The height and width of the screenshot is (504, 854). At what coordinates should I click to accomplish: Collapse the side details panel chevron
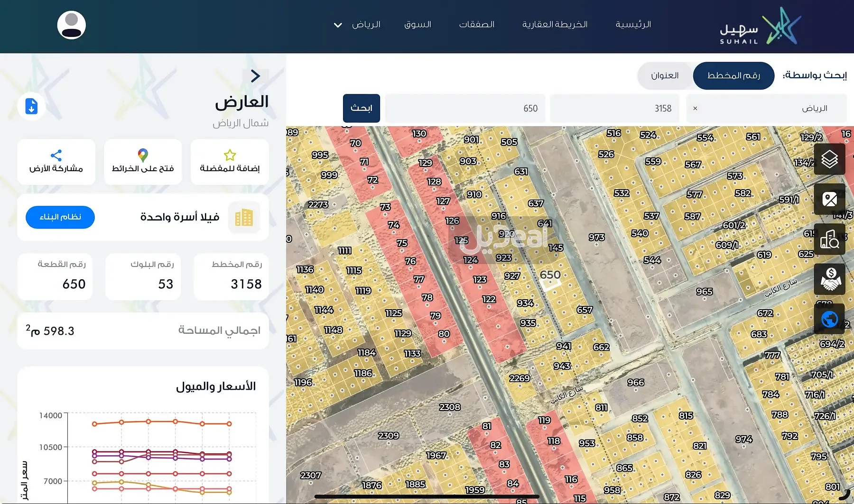pyautogui.click(x=255, y=76)
